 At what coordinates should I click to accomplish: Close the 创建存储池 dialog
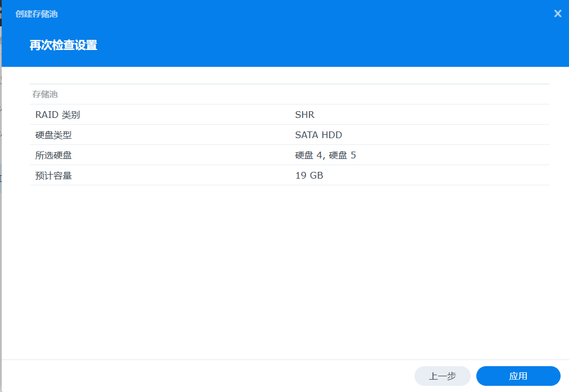[x=558, y=13]
